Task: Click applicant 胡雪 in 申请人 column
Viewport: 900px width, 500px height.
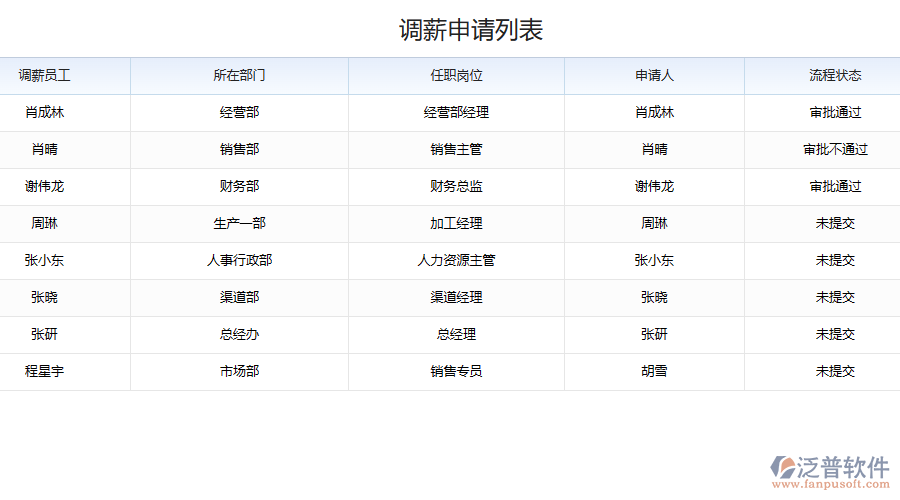Action: tap(654, 371)
